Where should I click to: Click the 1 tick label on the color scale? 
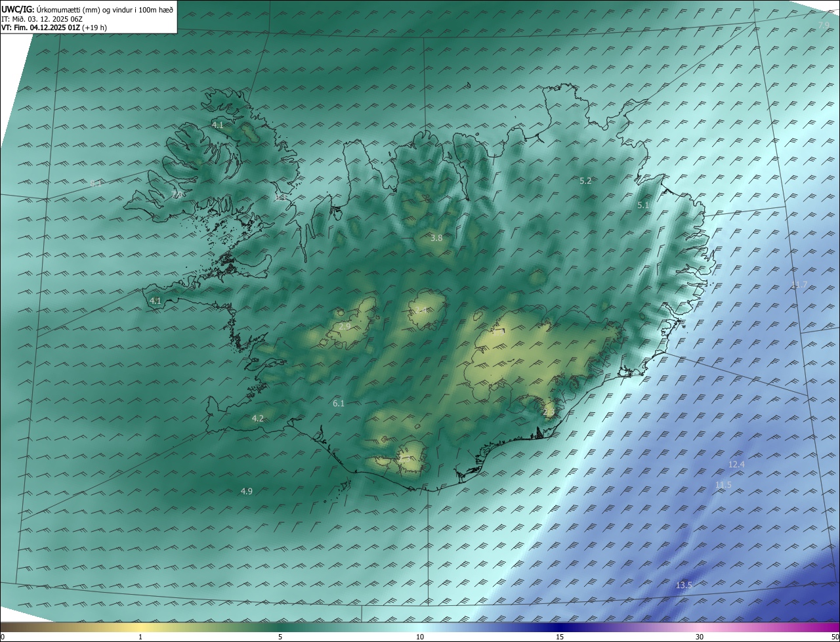click(140, 637)
